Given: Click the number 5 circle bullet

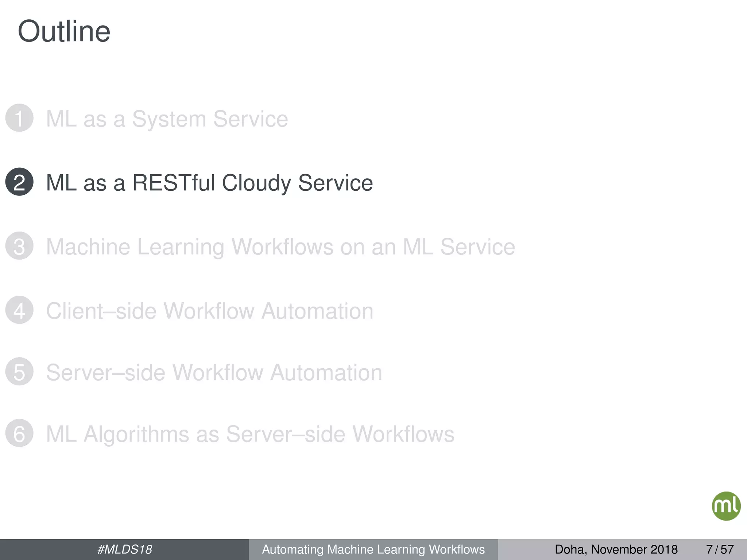Looking at the screenshot, I should click(19, 372).
